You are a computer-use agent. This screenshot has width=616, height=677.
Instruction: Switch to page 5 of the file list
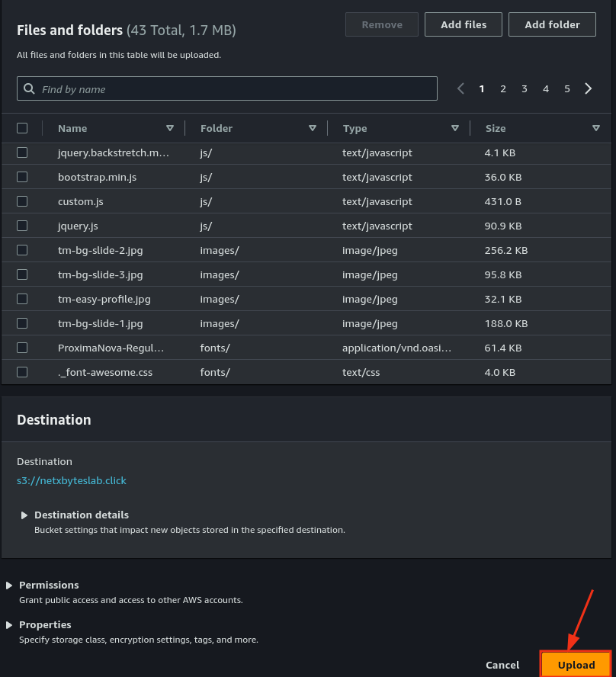(x=567, y=89)
